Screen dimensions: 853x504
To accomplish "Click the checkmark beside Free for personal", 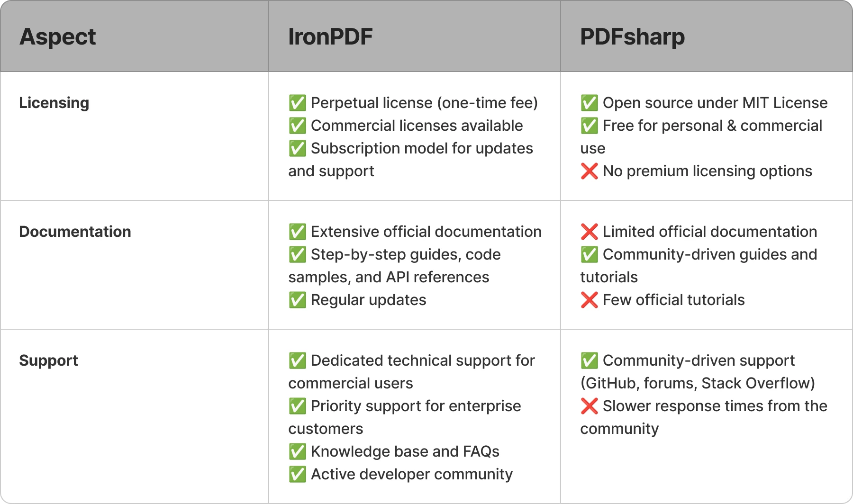I will 589,126.
